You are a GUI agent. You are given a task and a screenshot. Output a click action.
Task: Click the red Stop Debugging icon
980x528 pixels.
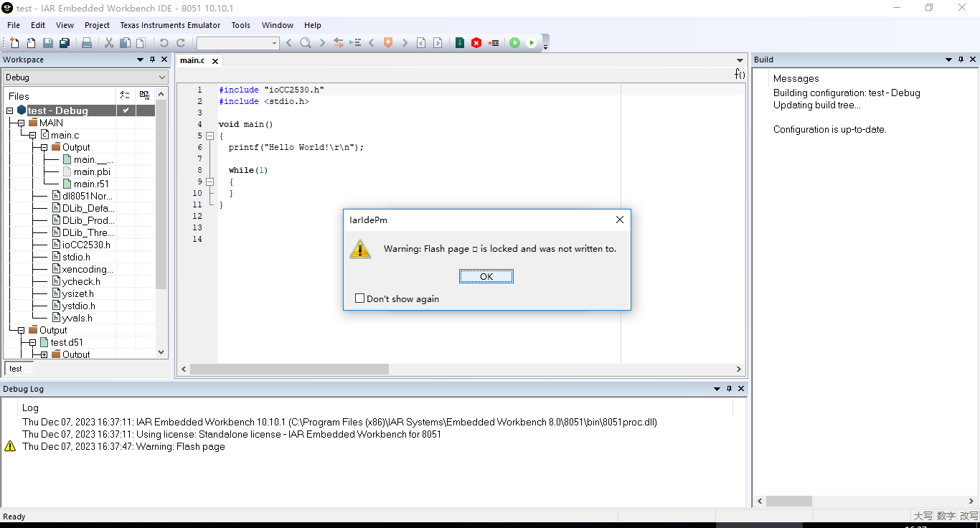[x=476, y=43]
